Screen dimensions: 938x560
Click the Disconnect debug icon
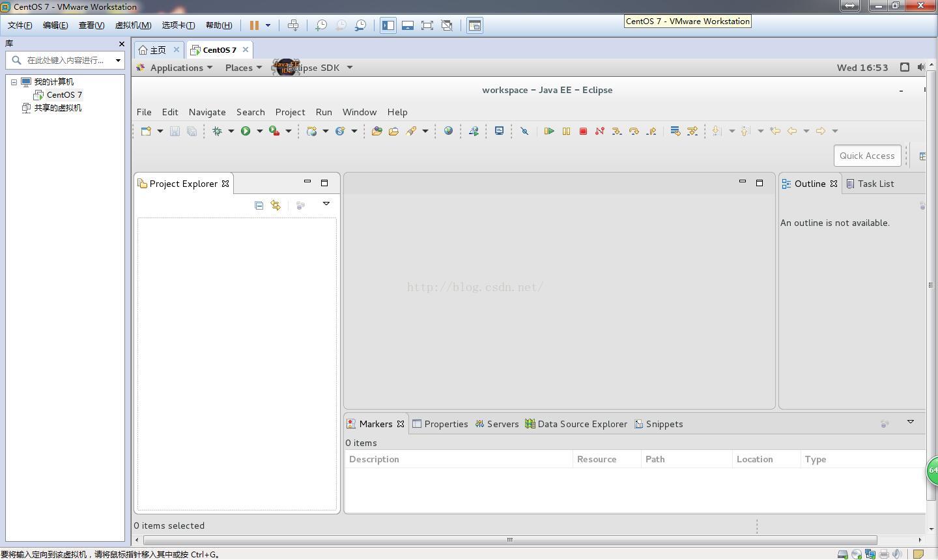600,131
